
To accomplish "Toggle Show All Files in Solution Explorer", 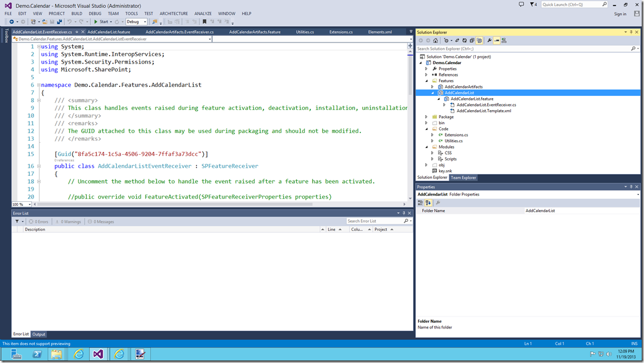I will click(479, 40).
